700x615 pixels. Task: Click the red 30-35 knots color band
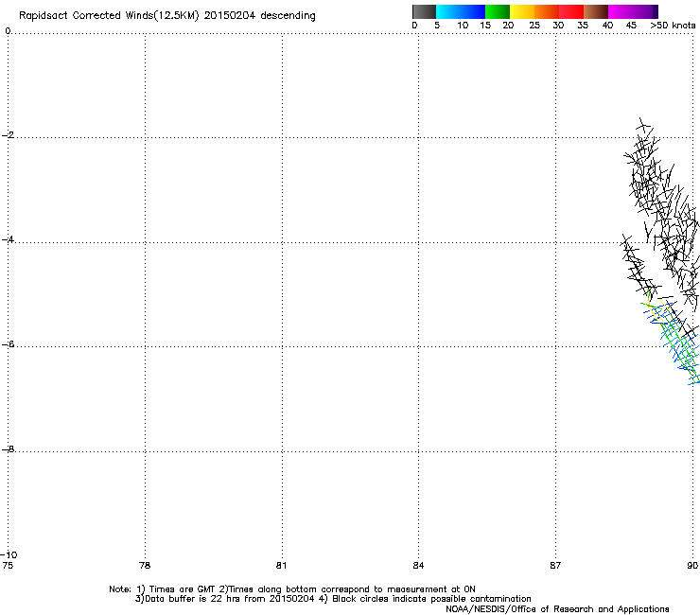571,11
